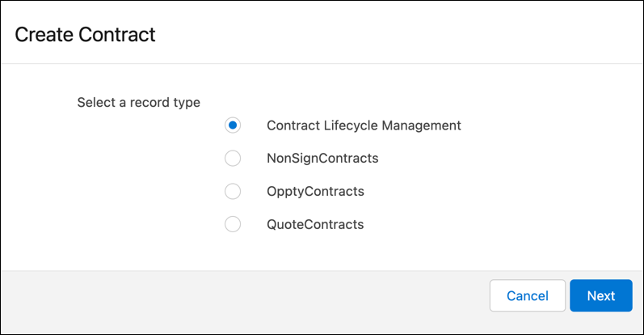Click the blue Next button
Screen dimensions: 644x335
click(600, 296)
